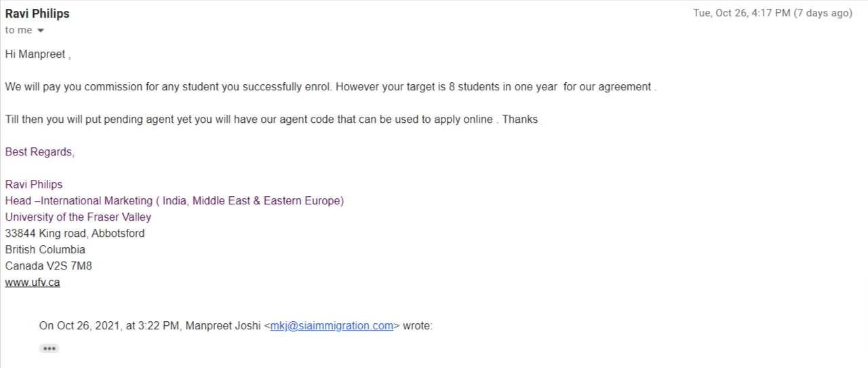Click the mkj@siaimmigration.com email link
The height and width of the screenshot is (368, 868).
tap(332, 326)
